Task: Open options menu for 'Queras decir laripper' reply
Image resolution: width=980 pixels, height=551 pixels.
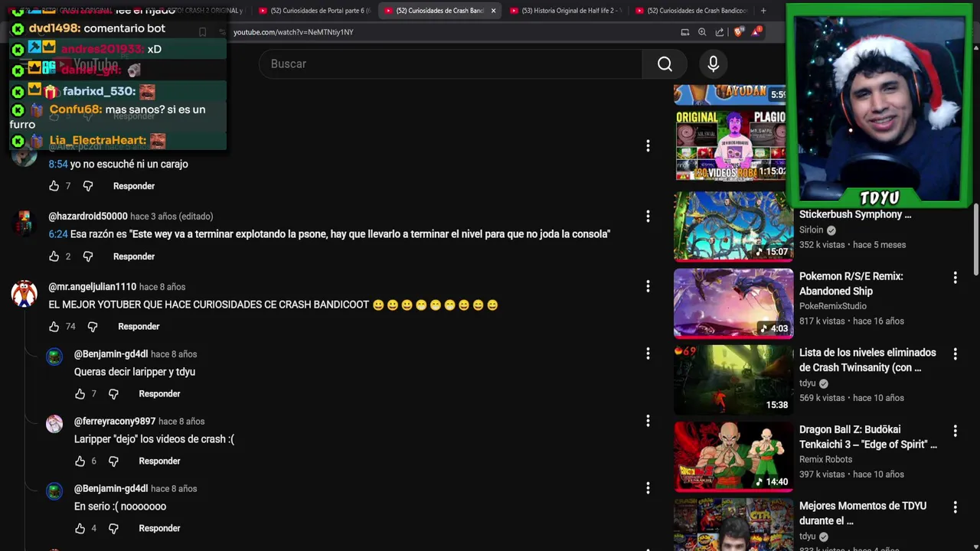Action: point(648,354)
